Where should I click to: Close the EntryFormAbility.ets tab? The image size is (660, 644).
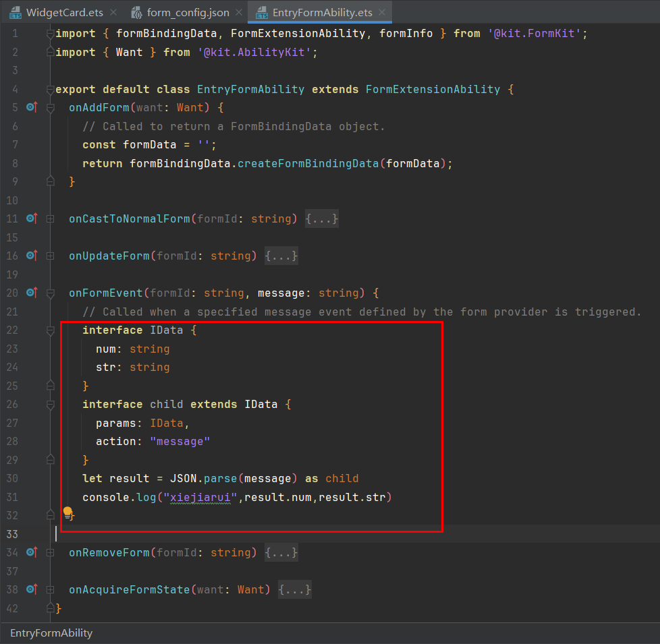pyautogui.click(x=382, y=13)
